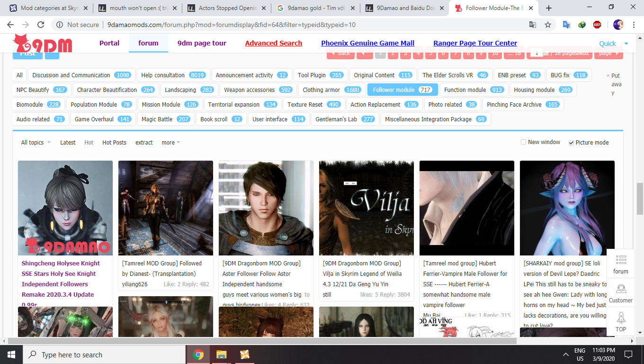Click the vertical page scrollbar thumb

640,199
